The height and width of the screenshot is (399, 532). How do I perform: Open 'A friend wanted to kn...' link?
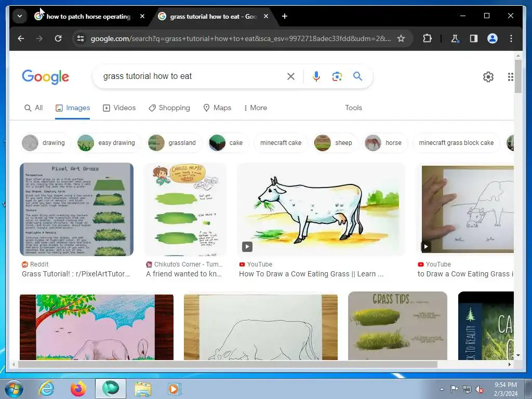(x=184, y=274)
